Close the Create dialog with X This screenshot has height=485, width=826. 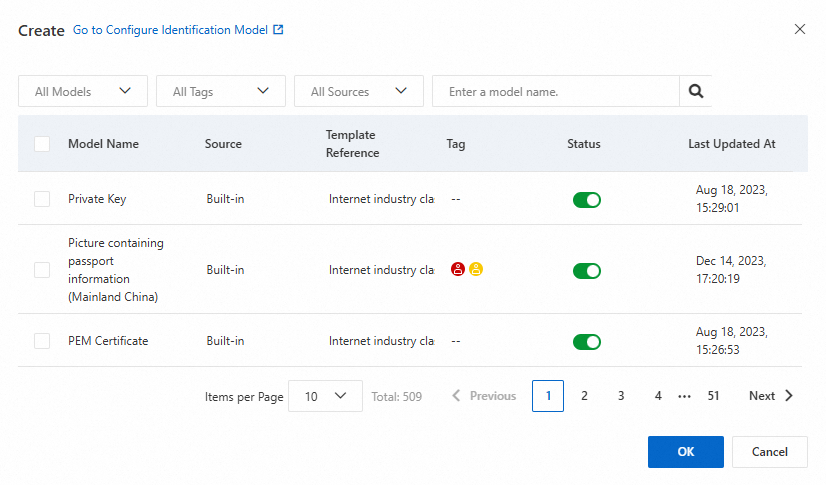tap(799, 29)
